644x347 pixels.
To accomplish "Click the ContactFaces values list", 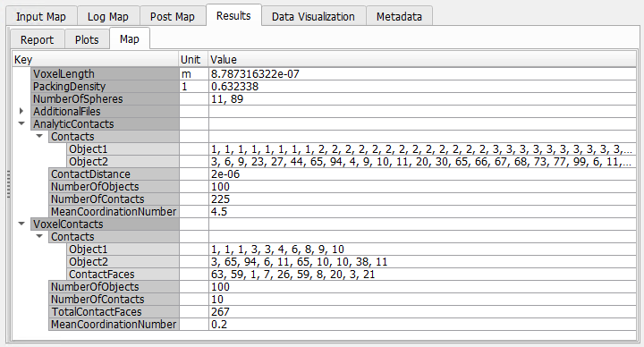I will (292, 275).
